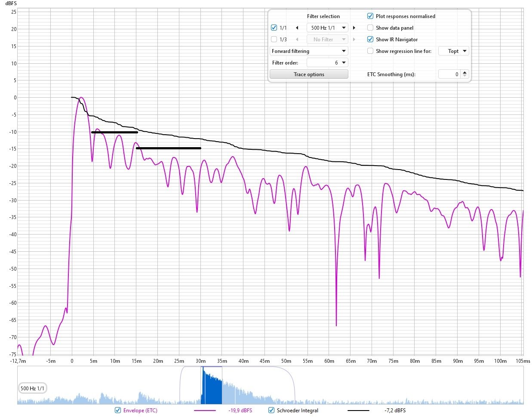This screenshot has height=417, width=532.
Task: Click the magenta Envelope trace line sample
Action: click(x=205, y=411)
